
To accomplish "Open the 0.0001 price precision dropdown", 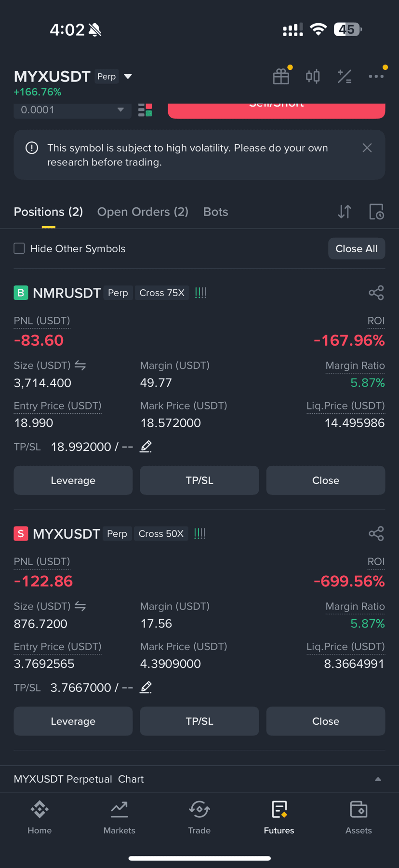I will click(72, 110).
